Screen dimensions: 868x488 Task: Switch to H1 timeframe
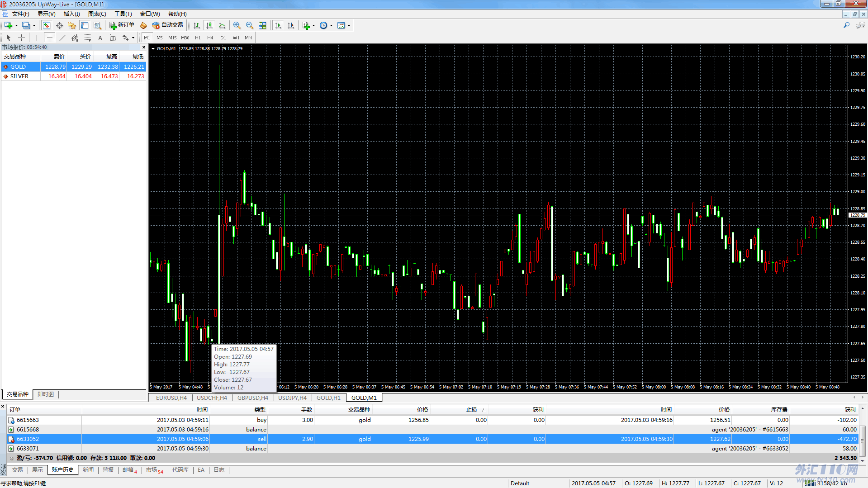click(x=198, y=38)
